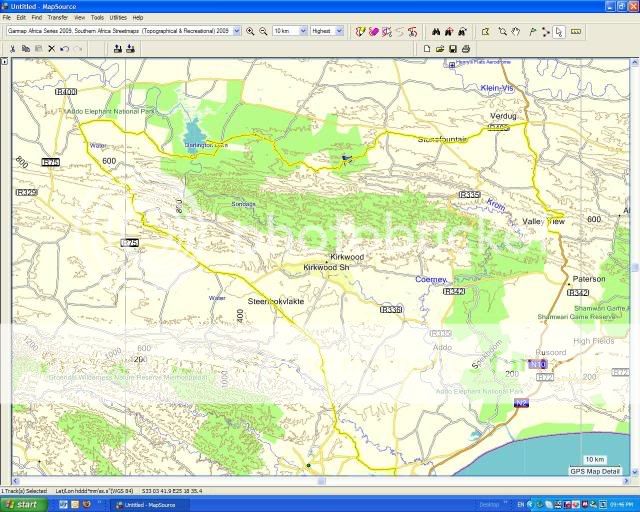Click the horizontal scrollbar right arrow

(626, 481)
